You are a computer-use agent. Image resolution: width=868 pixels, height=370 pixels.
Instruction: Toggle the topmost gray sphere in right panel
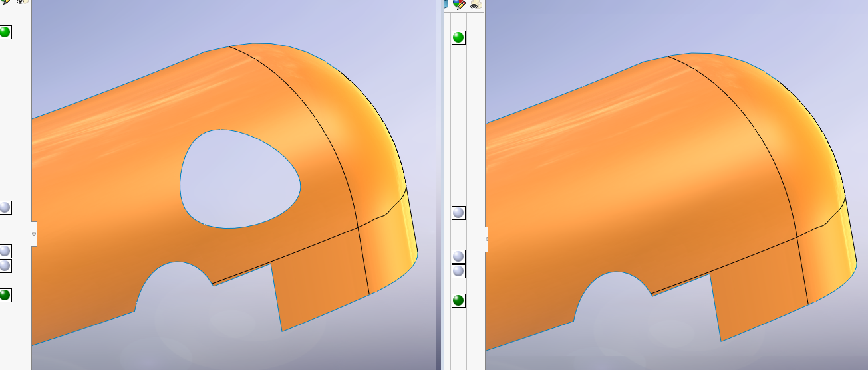point(458,213)
